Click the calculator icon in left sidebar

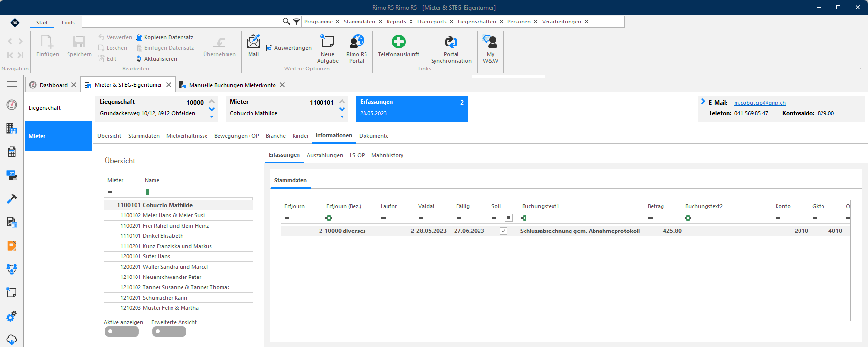(x=12, y=152)
